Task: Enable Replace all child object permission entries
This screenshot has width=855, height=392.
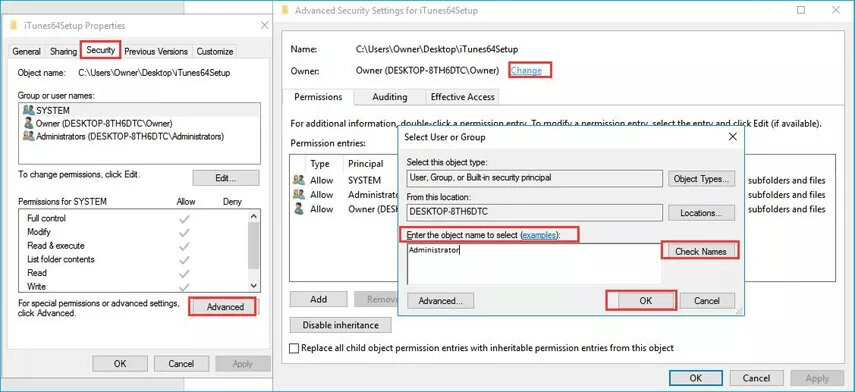Action: [294, 348]
